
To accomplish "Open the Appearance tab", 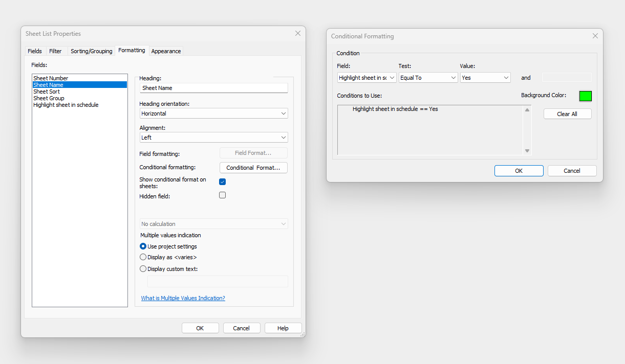I will 166,51.
